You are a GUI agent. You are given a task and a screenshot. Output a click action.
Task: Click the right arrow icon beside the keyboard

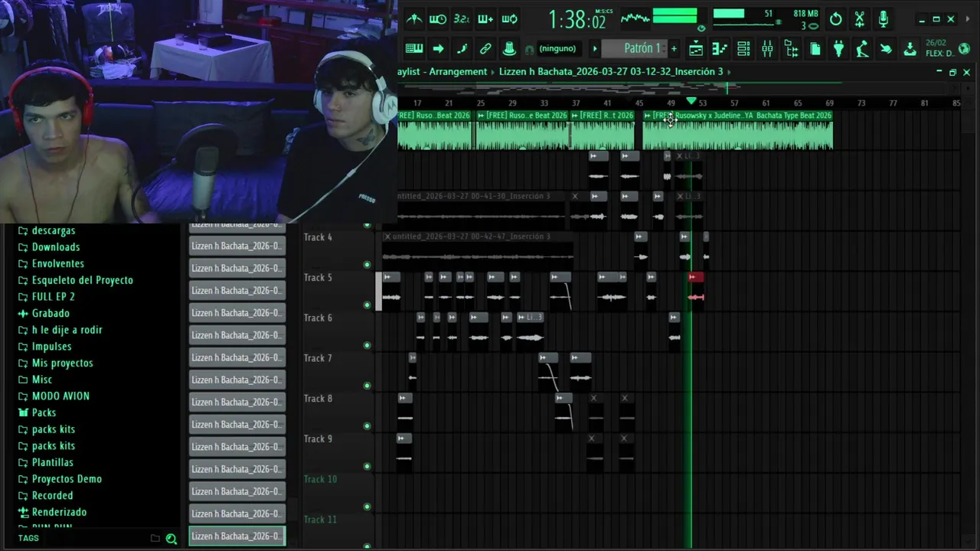click(x=438, y=49)
